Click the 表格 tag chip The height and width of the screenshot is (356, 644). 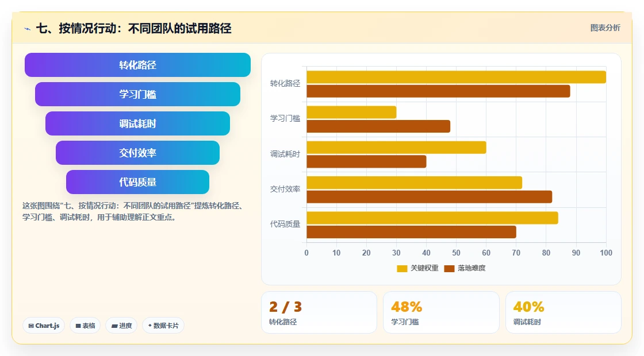85,326
